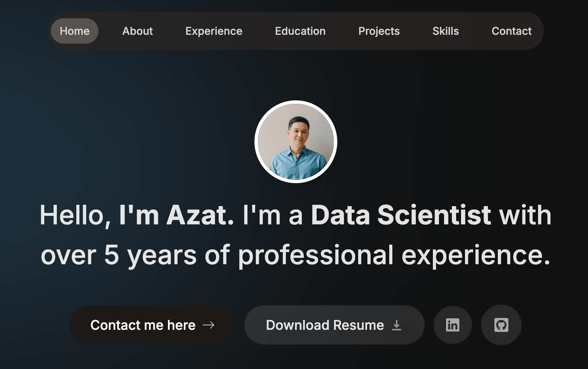The width and height of the screenshot is (588, 369).
Task: Open the GitHub profile icon
Action: [x=501, y=325]
